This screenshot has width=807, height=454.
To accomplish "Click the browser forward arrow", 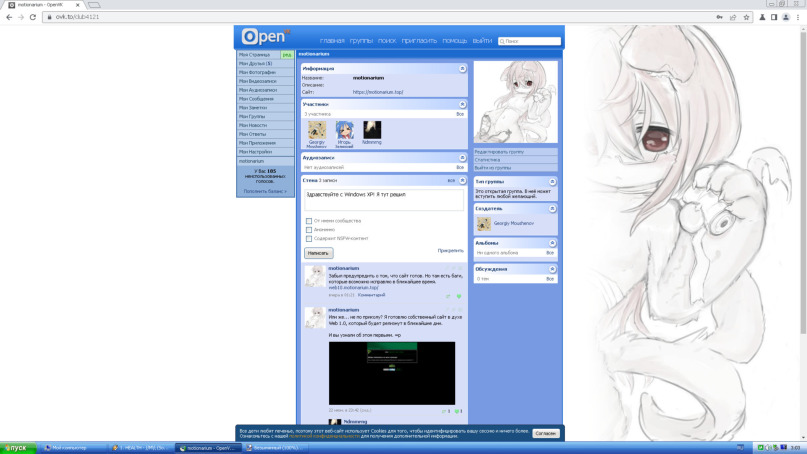I will 21,17.
